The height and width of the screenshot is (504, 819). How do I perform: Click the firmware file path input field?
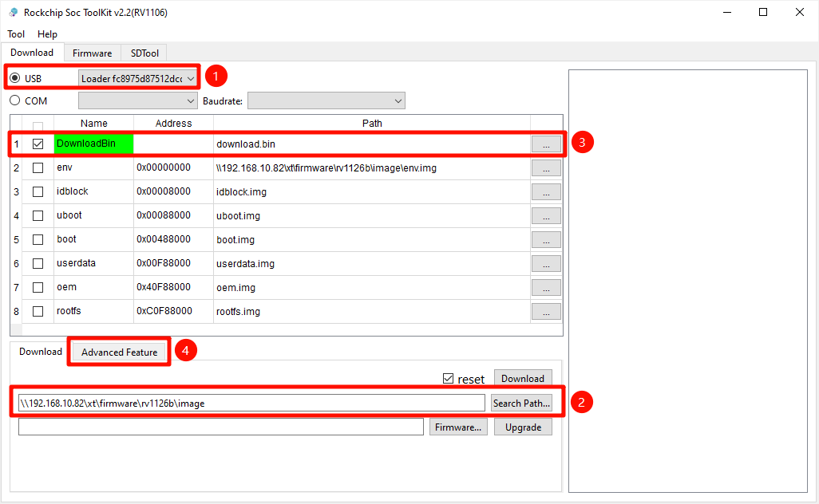220,427
